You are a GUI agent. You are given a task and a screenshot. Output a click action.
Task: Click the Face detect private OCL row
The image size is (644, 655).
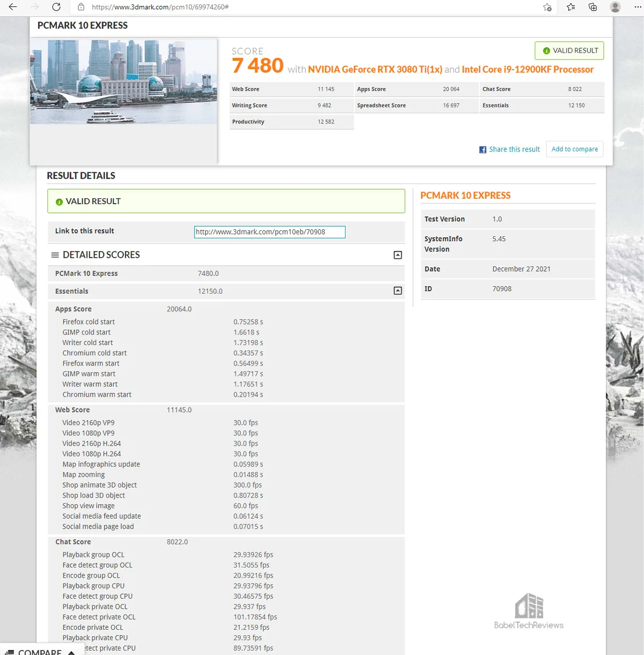[x=226, y=617]
